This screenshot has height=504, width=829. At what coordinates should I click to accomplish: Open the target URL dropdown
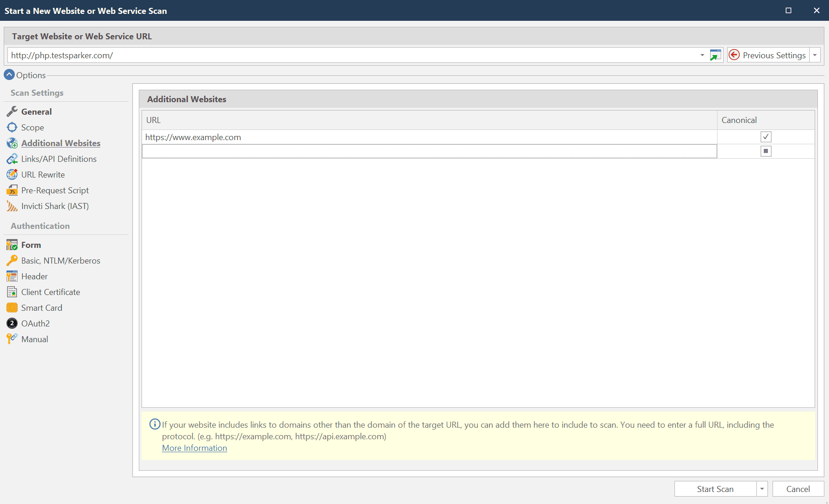point(702,55)
